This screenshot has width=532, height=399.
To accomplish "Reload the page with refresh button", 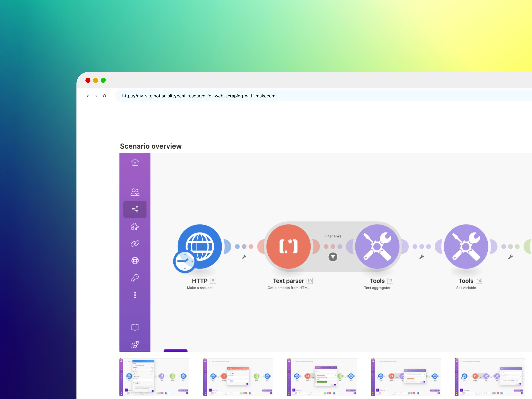I will (x=105, y=96).
